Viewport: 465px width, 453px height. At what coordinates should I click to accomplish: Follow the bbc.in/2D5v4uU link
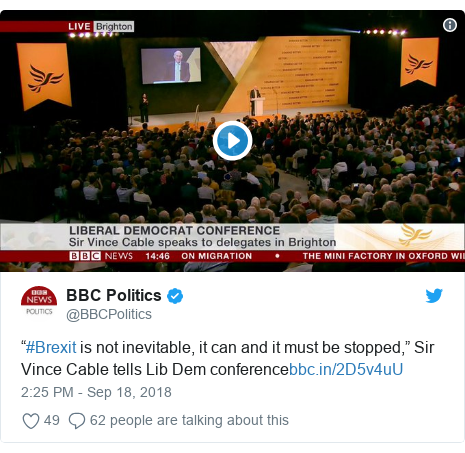click(346, 369)
